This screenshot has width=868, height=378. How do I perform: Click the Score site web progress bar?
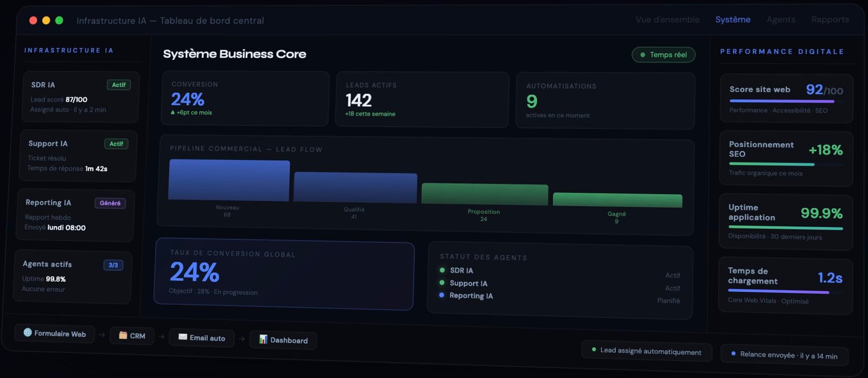pyautogui.click(x=782, y=101)
